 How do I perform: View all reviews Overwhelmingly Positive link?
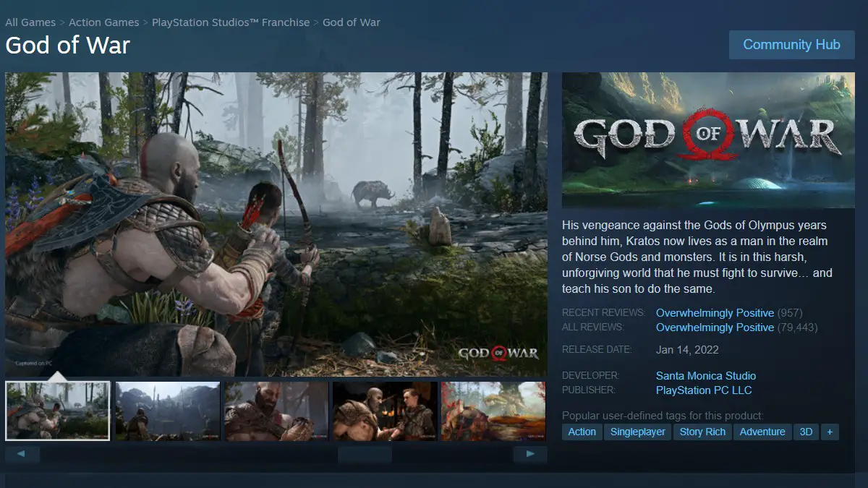coord(715,328)
